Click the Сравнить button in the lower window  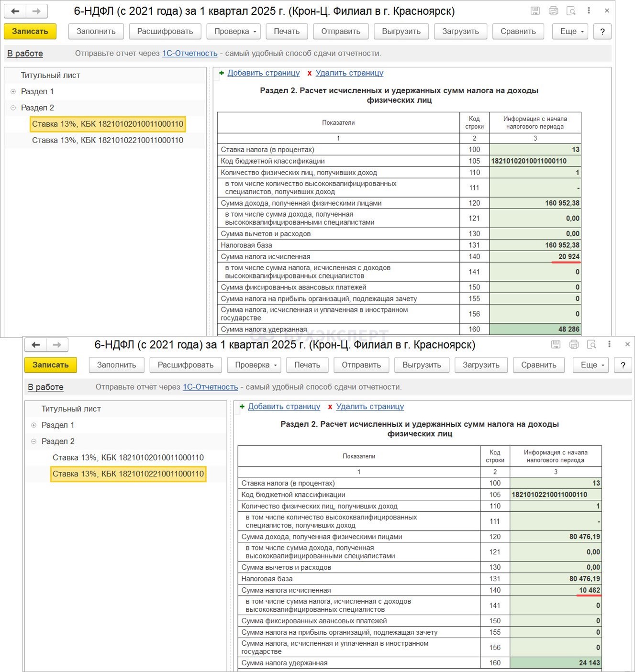click(x=538, y=365)
